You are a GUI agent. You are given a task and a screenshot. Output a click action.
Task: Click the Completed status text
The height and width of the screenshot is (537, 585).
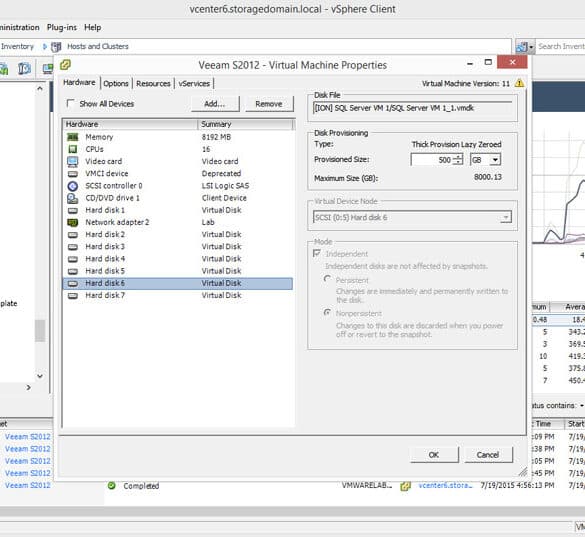tap(141, 486)
